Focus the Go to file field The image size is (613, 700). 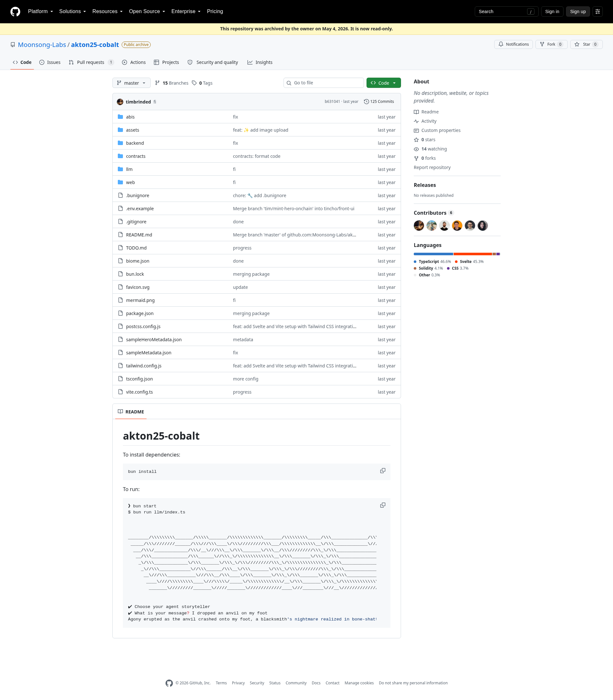tap(323, 83)
